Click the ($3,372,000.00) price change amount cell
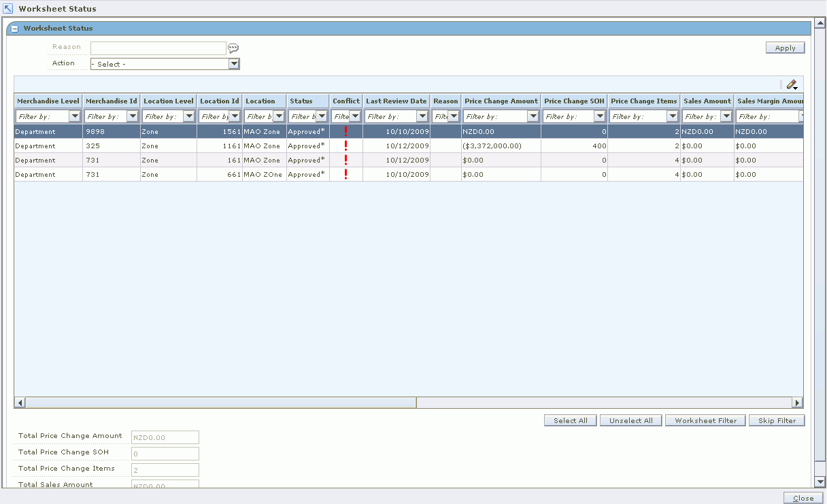The image size is (827, 504). 501,146
